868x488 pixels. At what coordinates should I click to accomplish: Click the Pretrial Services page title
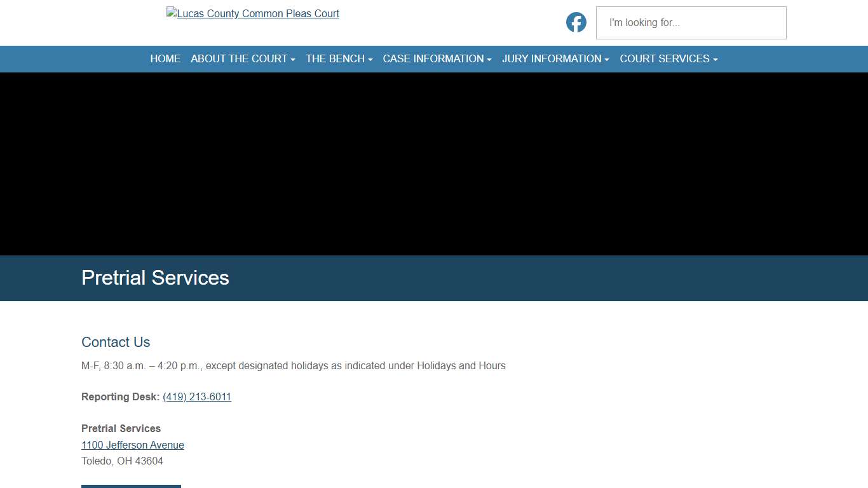pos(155,278)
